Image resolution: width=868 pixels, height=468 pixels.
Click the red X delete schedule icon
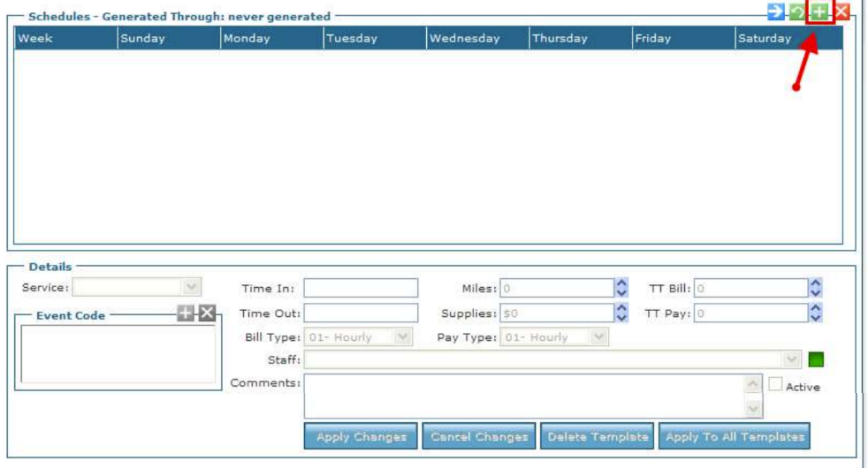point(841,12)
